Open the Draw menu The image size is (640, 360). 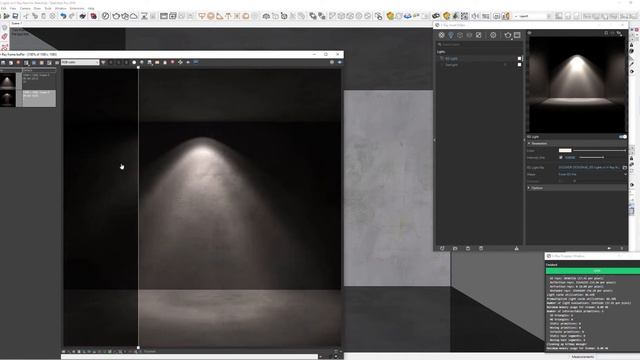pyautogui.click(x=37, y=8)
